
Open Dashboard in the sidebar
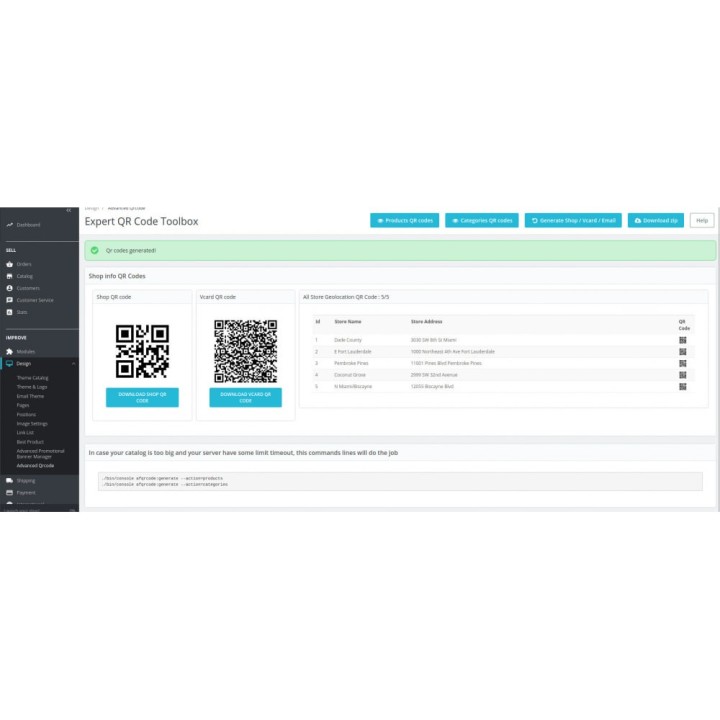pyautogui.click(x=28, y=225)
